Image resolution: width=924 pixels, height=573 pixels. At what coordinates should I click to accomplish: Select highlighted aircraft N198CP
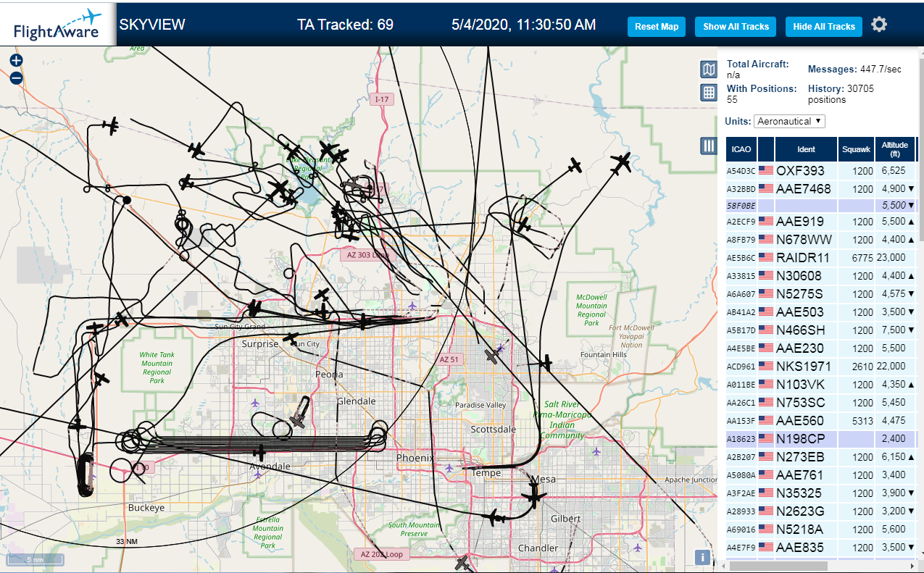pos(822,439)
